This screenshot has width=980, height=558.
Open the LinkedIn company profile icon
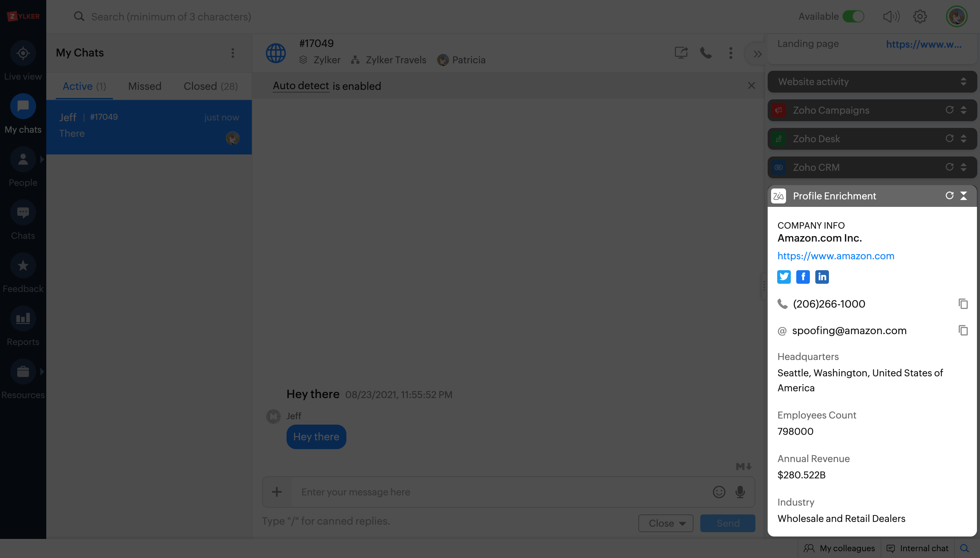tap(822, 277)
